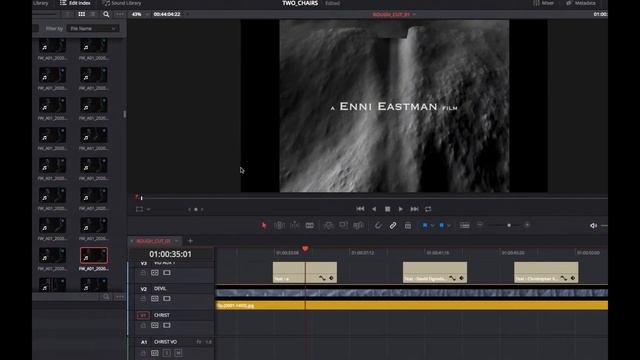The width and height of the screenshot is (640, 360).
Task: Click the 01:00:35:01 timeline timecode field
Action: point(170,254)
